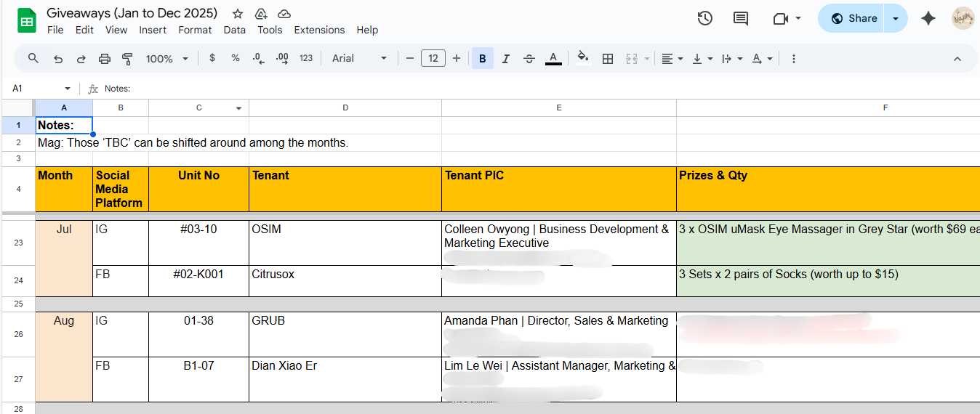Open the zoom 100% dropdown

pos(166,59)
